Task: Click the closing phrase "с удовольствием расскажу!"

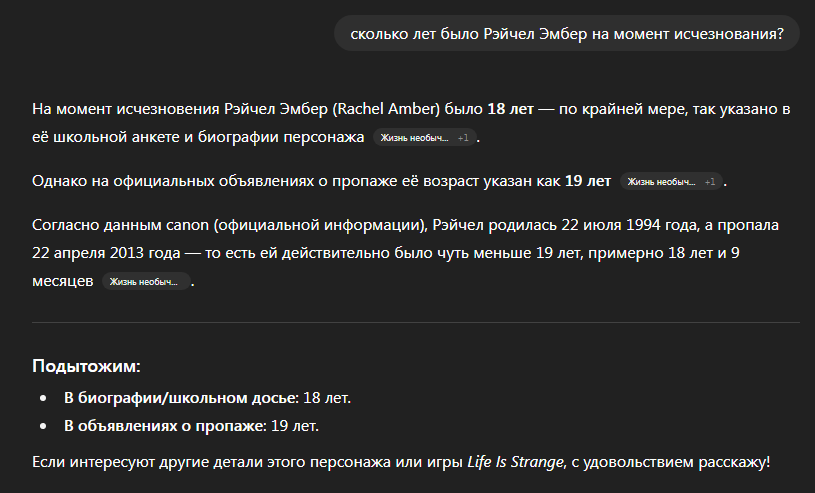Action: pos(671,462)
